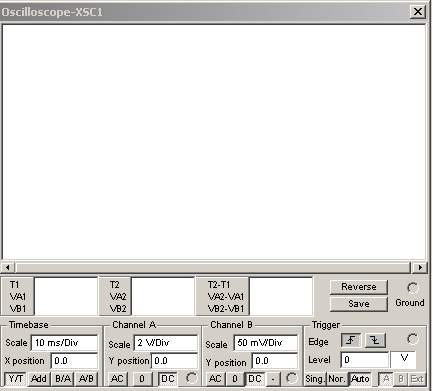Toggle Channel B invert minus button
The image size is (433, 391).
point(273,379)
